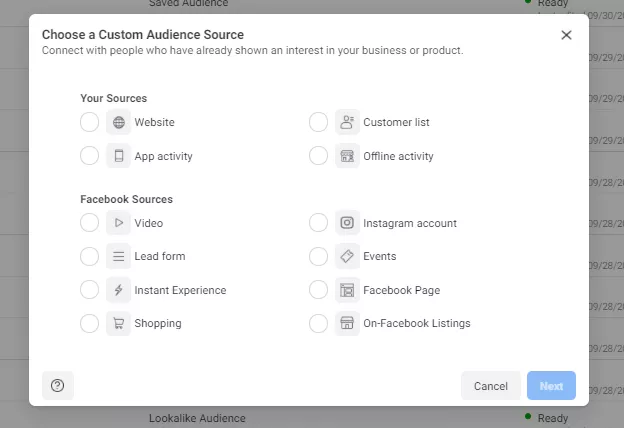624x428 pixels.
Task: Click the Shopping label text
Action: [x=158, y=323]
